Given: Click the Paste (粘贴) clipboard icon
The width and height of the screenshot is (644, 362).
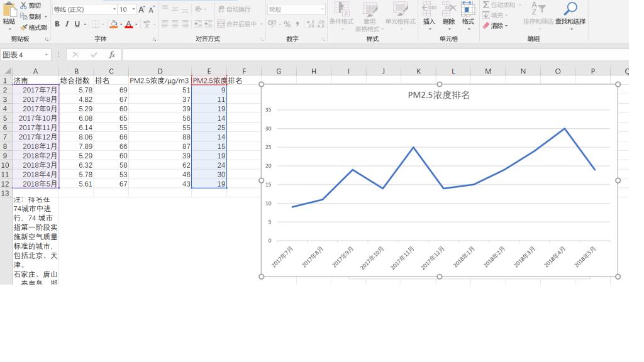Looking at the screenshot, I should coord(8,10).
